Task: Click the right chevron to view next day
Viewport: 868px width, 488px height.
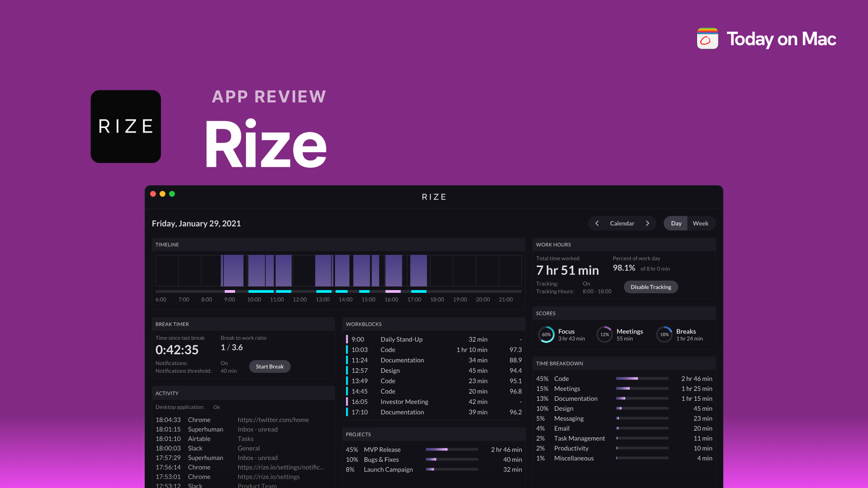Action: [648, 223]
